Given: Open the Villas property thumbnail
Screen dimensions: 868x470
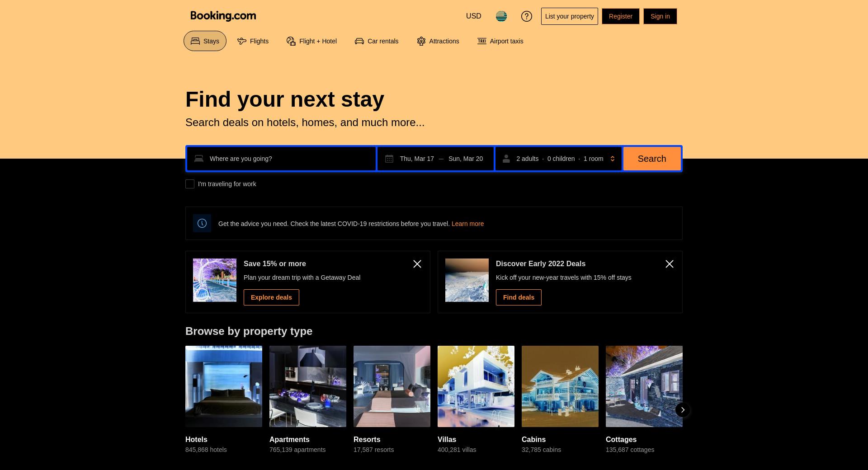Looking at the screenshot, I should tap(476, 386).
